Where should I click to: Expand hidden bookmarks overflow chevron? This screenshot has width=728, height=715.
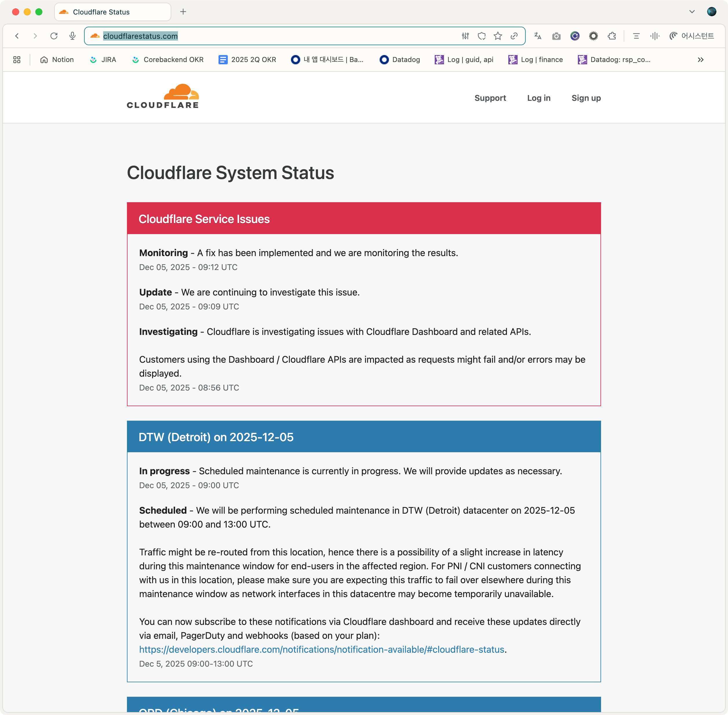click(700, 60)
